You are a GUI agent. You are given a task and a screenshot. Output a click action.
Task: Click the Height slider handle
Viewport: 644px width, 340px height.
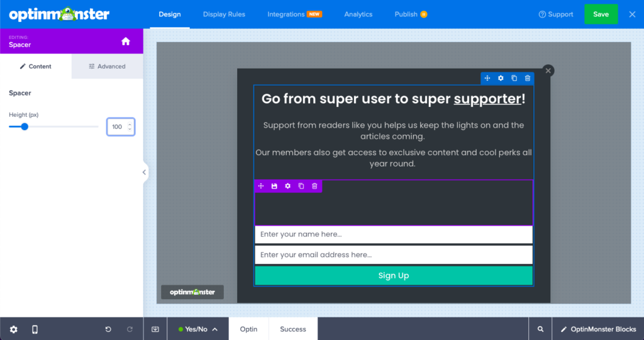[25, 127]
